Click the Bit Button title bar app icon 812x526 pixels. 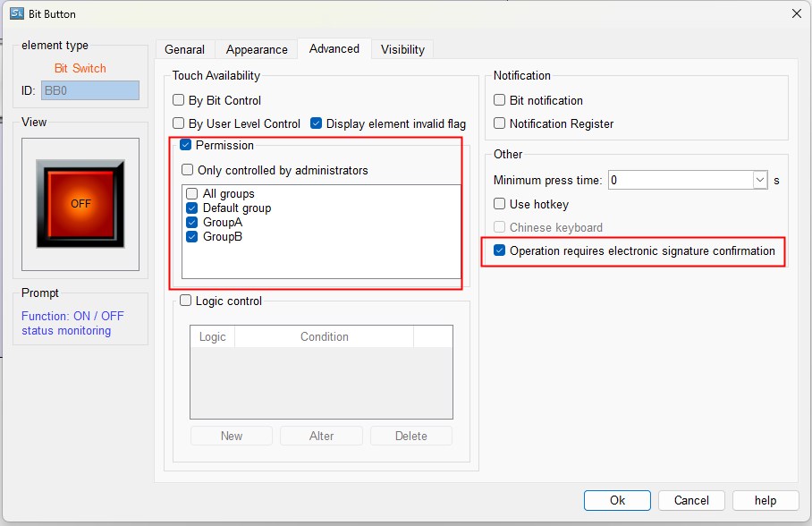15,13
